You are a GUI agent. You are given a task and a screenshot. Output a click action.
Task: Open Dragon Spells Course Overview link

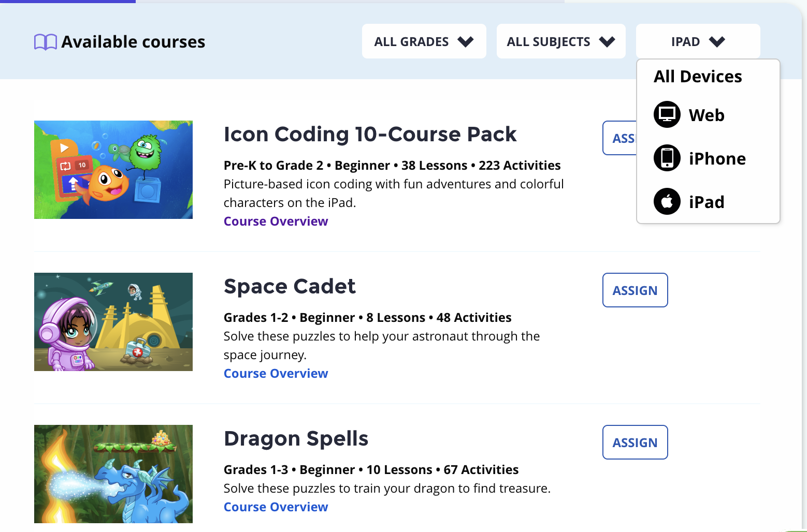coord(276,507)
